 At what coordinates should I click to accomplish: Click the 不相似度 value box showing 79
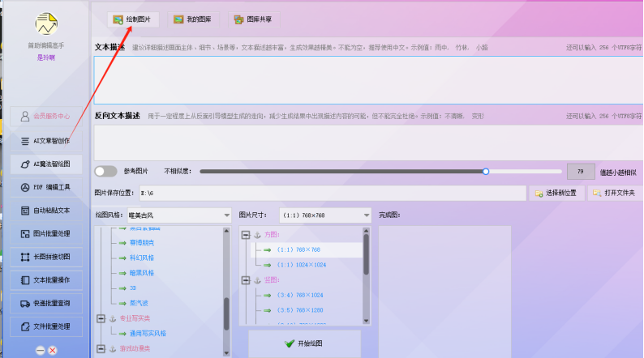[581, 172]
